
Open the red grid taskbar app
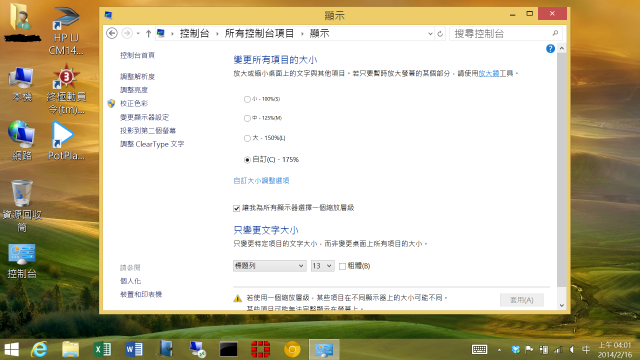[260, 349]
